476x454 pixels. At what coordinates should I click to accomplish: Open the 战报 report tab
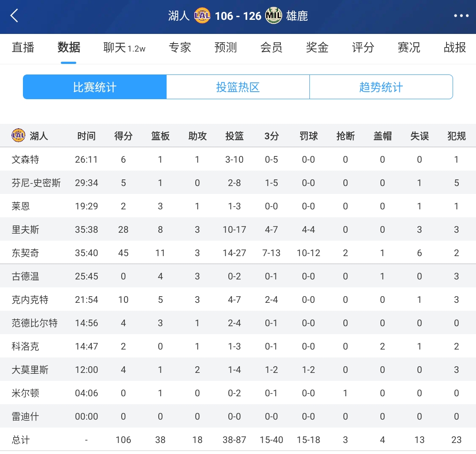(x=455, y=48)
